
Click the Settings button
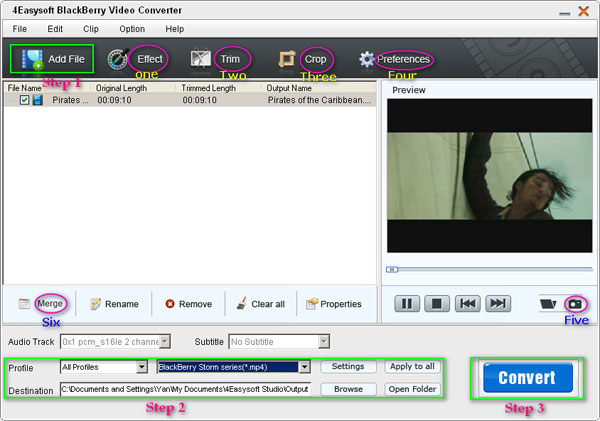pyautogui.click(x=348, y=367)
